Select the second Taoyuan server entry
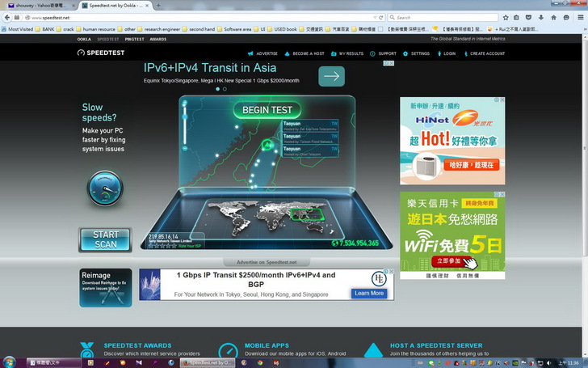Screen dimensions: 588x368 pos(310,138)
